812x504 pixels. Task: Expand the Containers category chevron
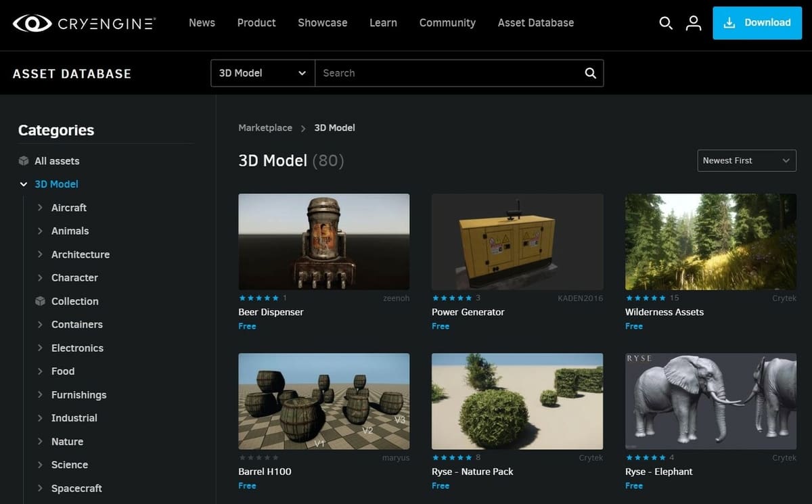coord(40,325)
